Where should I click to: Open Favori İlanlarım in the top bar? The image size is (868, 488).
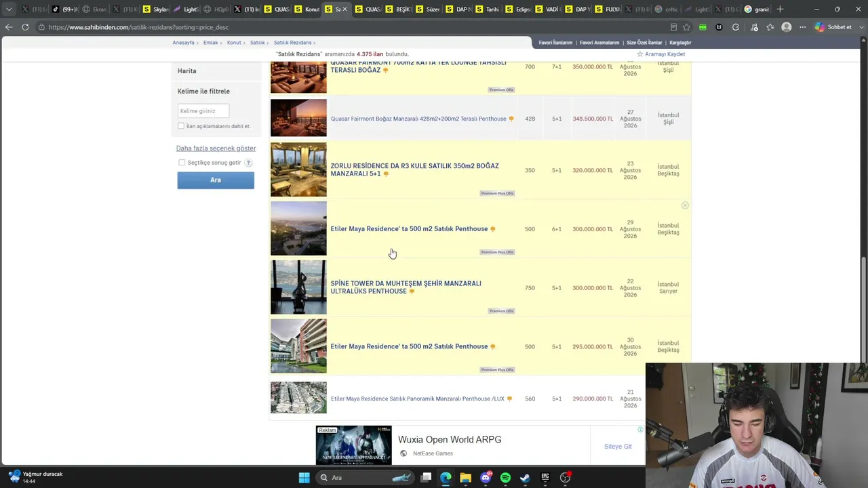[x=555, y=43]
